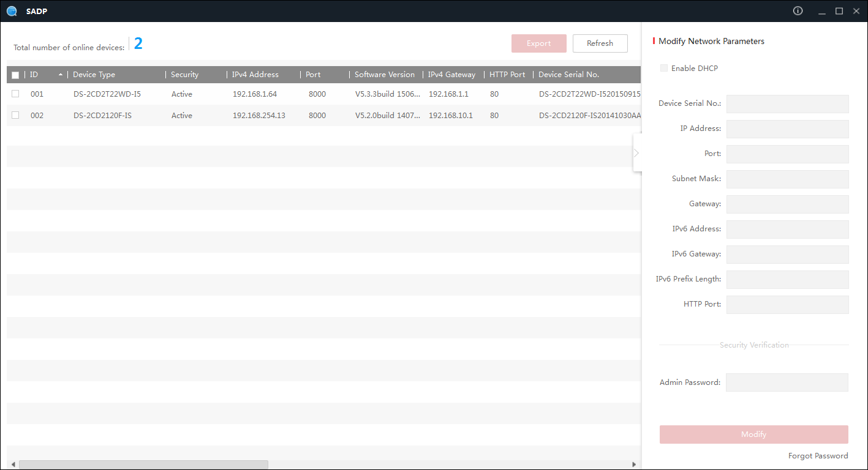Click the IPv4 Address column header
Viewport: 868px width, 470px height.
pos(254,74)
